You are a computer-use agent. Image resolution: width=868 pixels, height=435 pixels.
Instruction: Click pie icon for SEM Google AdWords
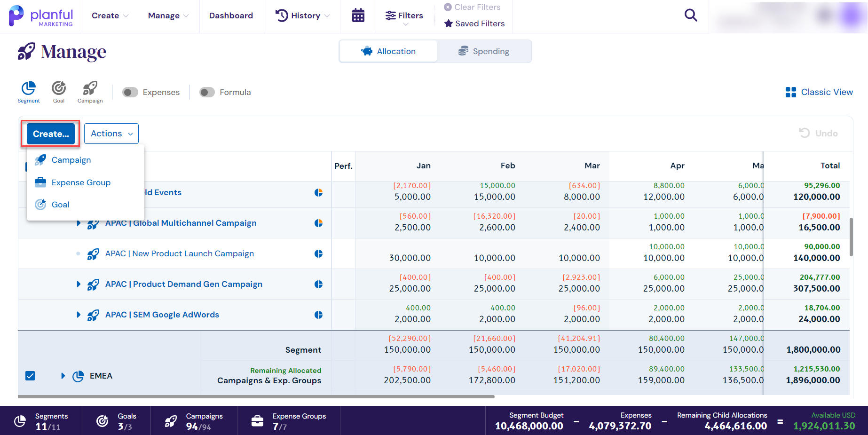pos(318,315)
